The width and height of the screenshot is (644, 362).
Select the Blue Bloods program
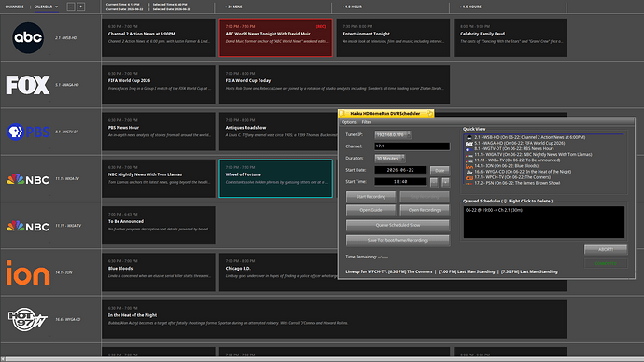[159, 272]
